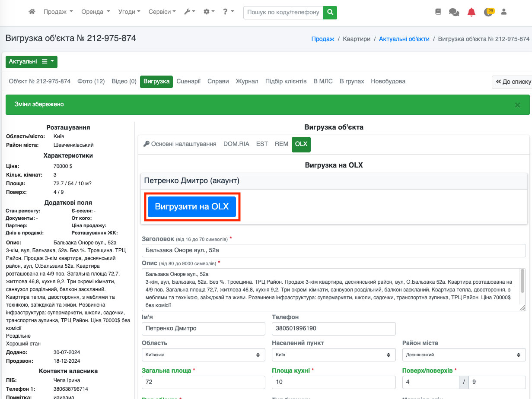Open the wrench tools menu
532x399 pixels.
(x=189, y=12)
